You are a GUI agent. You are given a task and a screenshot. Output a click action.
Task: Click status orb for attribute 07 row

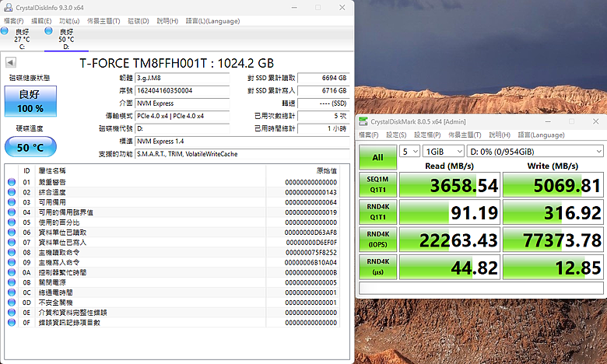pos(12,243)
